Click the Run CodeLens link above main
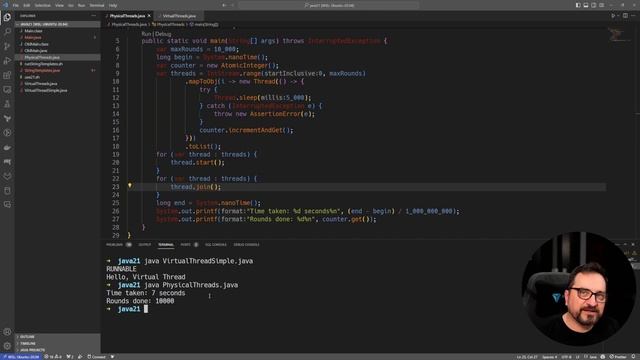Viewport: 640px width, 360px height. tap(146, 34)
